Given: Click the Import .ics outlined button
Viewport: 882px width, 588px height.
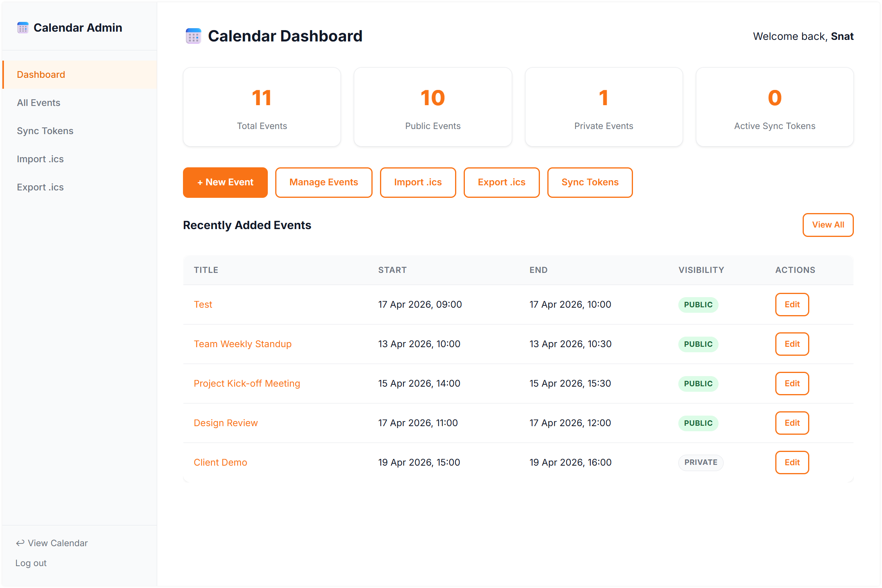Looking at the screenshot, I should coord(418,183).
